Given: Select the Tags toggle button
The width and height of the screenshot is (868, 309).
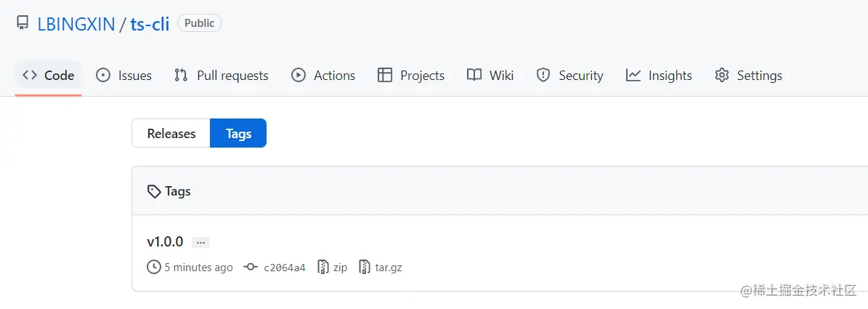Looking at the screenshot, I should pos(238,134).
